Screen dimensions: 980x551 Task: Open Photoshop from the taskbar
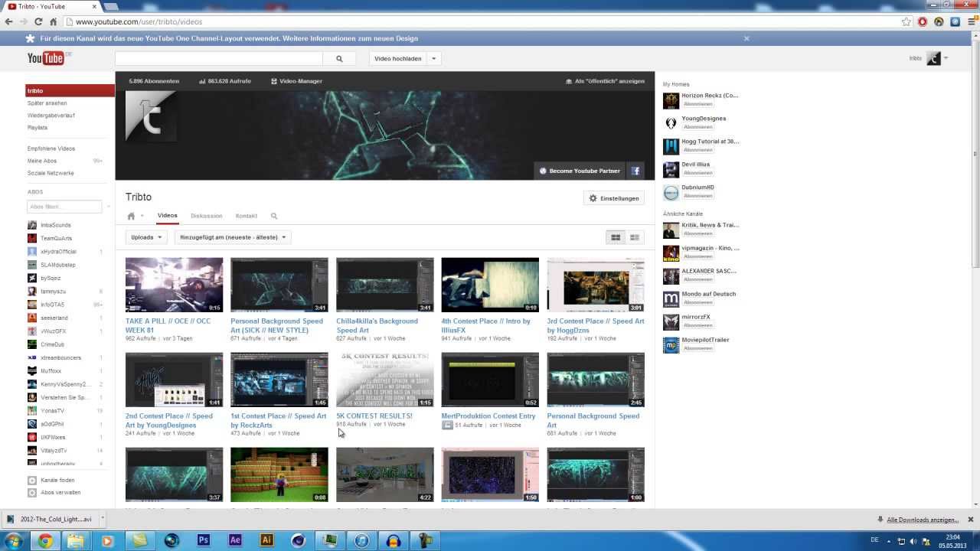pyautogui.click(x=204, y=540)
